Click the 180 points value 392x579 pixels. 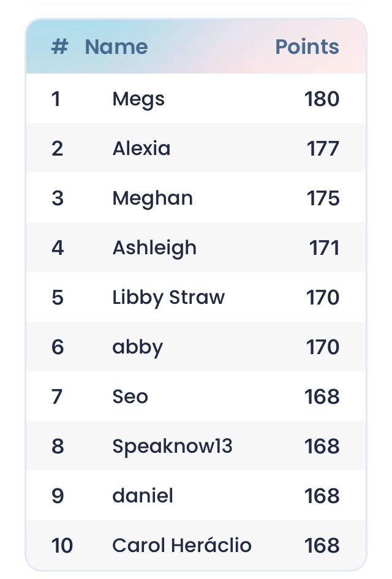tap(322, 99)
